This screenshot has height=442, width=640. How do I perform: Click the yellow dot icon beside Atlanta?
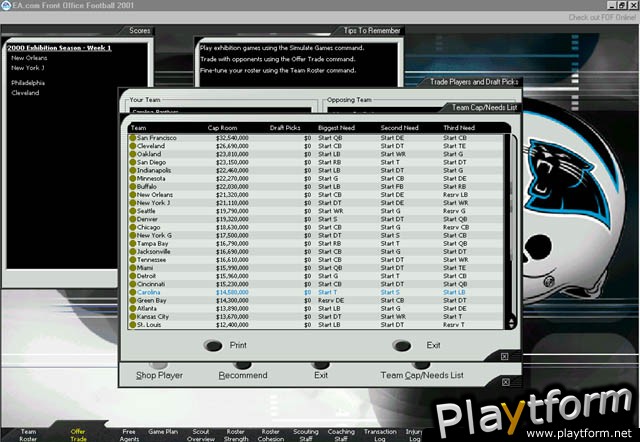coord(132,309)
